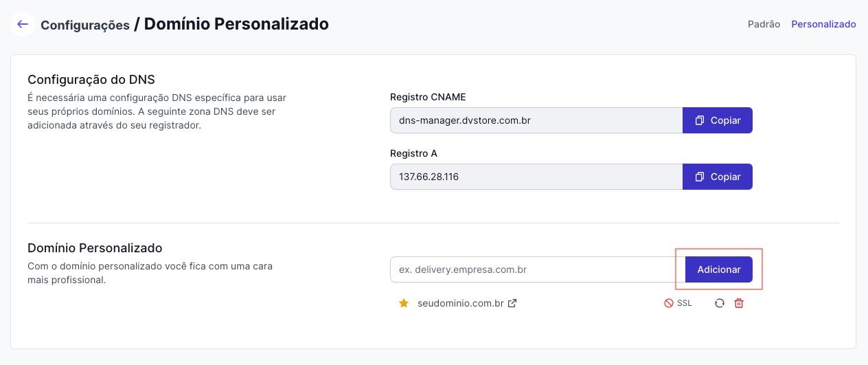Click the SSL text label
Screen dimensions: 868x365
(x=685, y=303)
